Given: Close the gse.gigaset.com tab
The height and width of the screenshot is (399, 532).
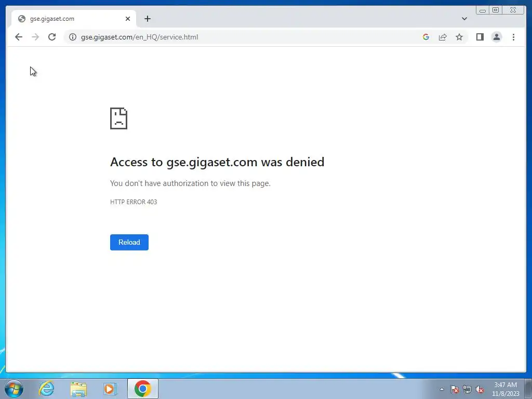Looking at the screenshot, I should pos(128,19).
